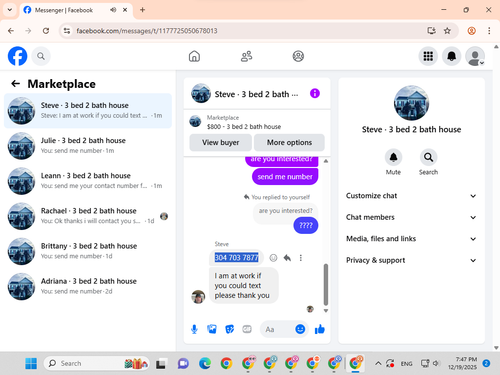Image resolution: width=500 pixels, height=375 pixels.
Task: Open the tab search dropdown arrow
Action: coord(10,10)
